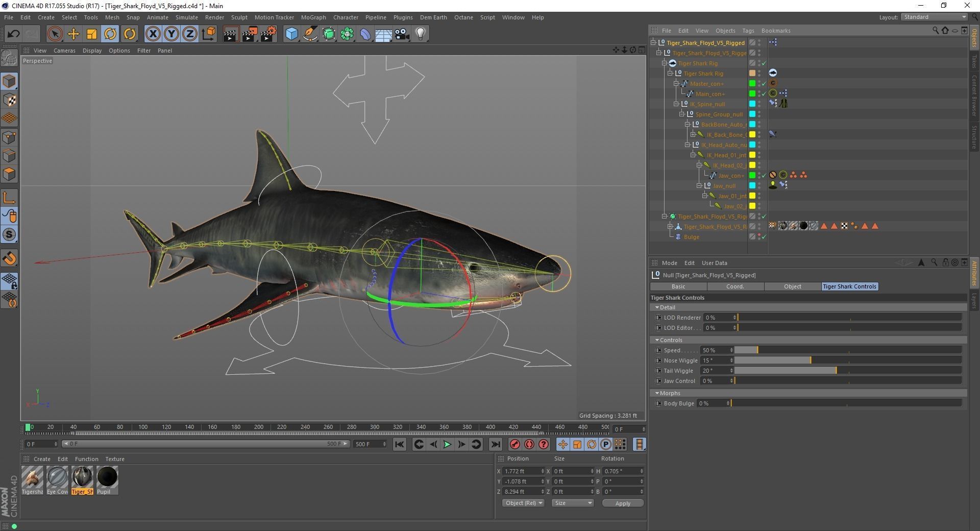Viewport: 980px width, 531px height.
Task: Open the MoGraph menu
Action: tap(313, 17)
